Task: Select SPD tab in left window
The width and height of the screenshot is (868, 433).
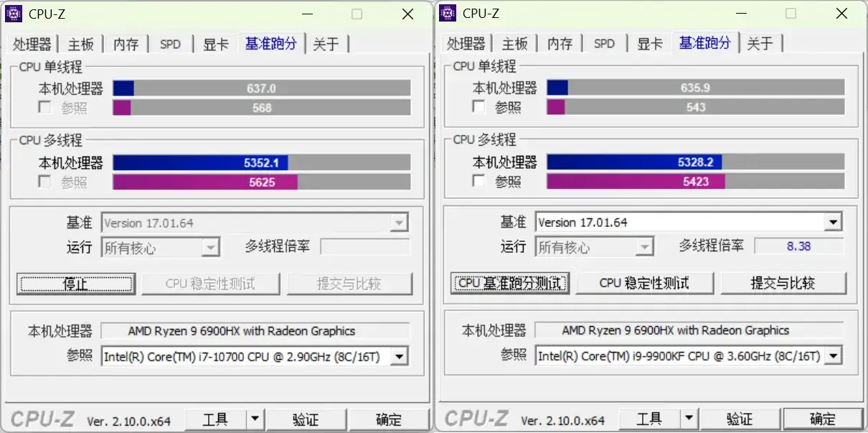Action: pyautogui.click(x=170, y=45)
